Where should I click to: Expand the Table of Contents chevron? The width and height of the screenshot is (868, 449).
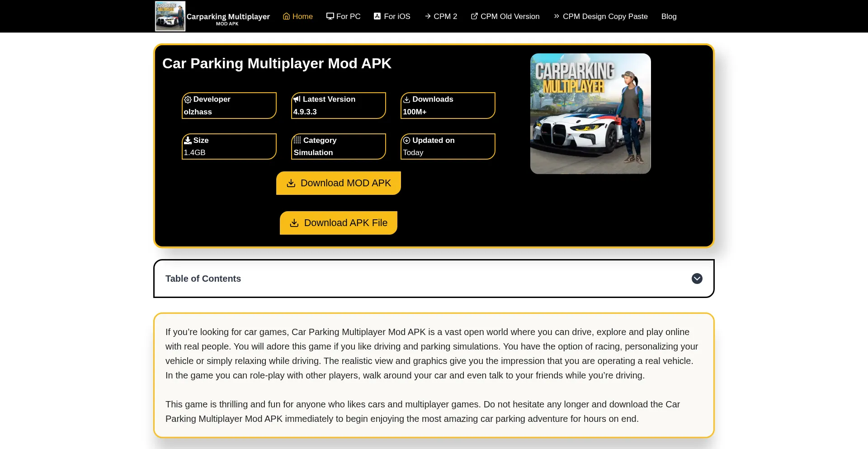[x=697, y=279]
